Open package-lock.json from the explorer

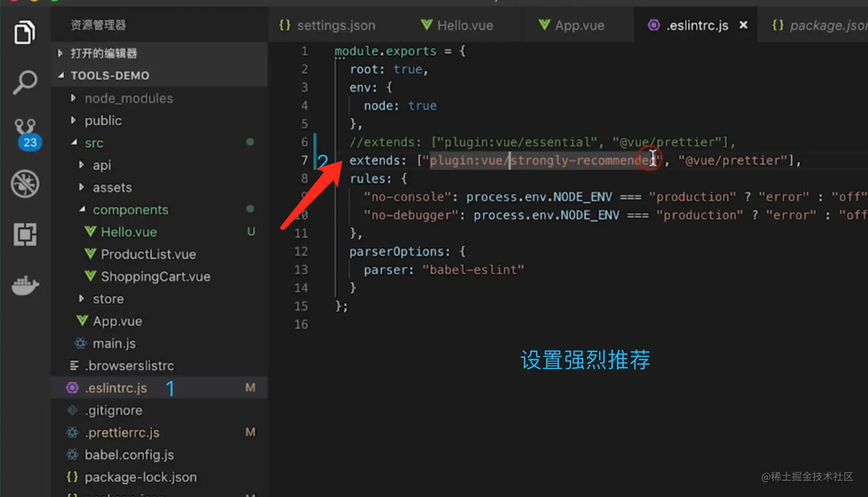pyautogui.click(x=159, y=477)
